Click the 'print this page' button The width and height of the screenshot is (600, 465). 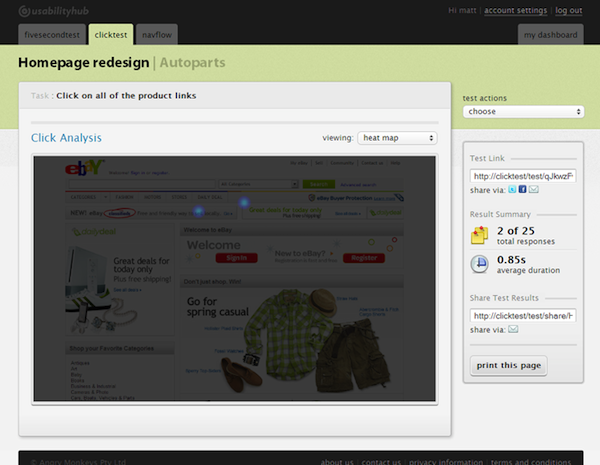click(x=509, y=365)
